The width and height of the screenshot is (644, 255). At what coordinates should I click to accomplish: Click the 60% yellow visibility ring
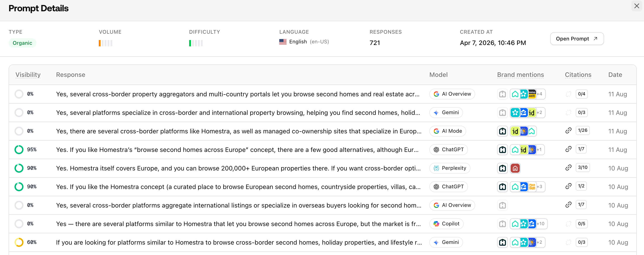click(19, 242)
